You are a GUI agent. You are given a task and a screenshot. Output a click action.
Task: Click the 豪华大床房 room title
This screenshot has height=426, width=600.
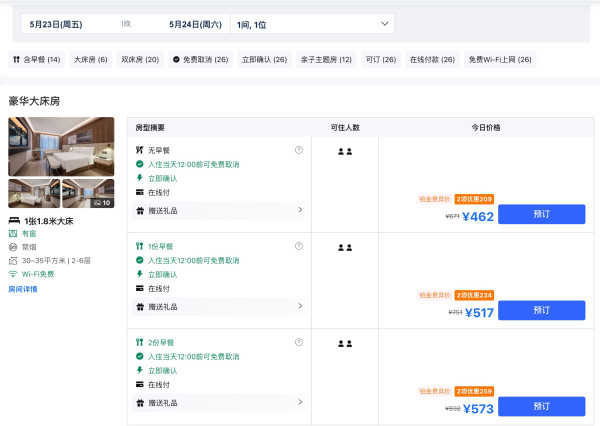tap(34, 101)
